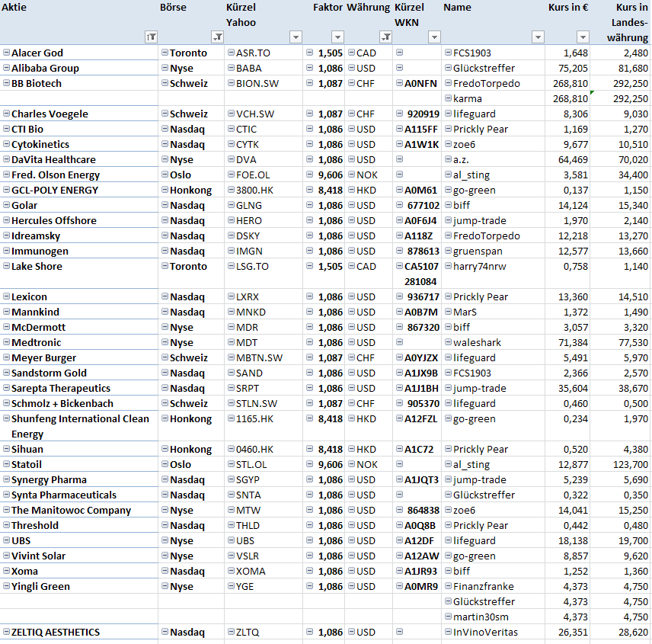The width and height of the screenshot is (652, 644).
Task: Open the Kürzel Yahoo filter dropdown
Action: coord(296,37)
